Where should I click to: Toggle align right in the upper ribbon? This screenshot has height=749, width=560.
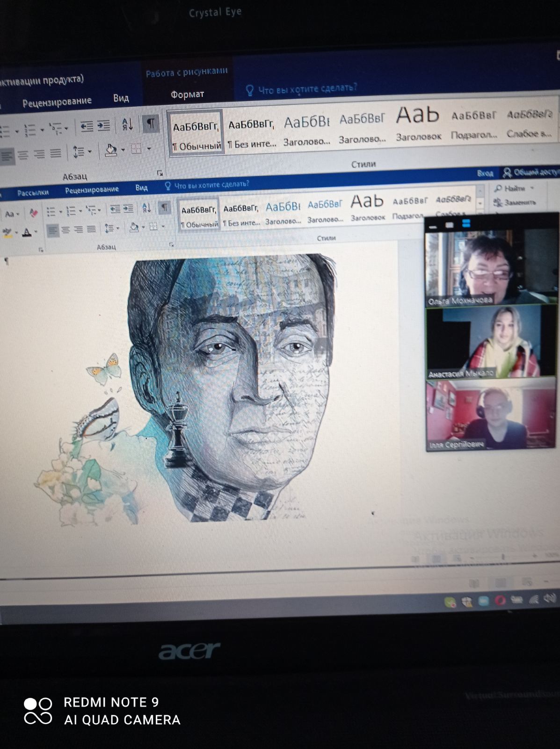[x=39, y=154]
